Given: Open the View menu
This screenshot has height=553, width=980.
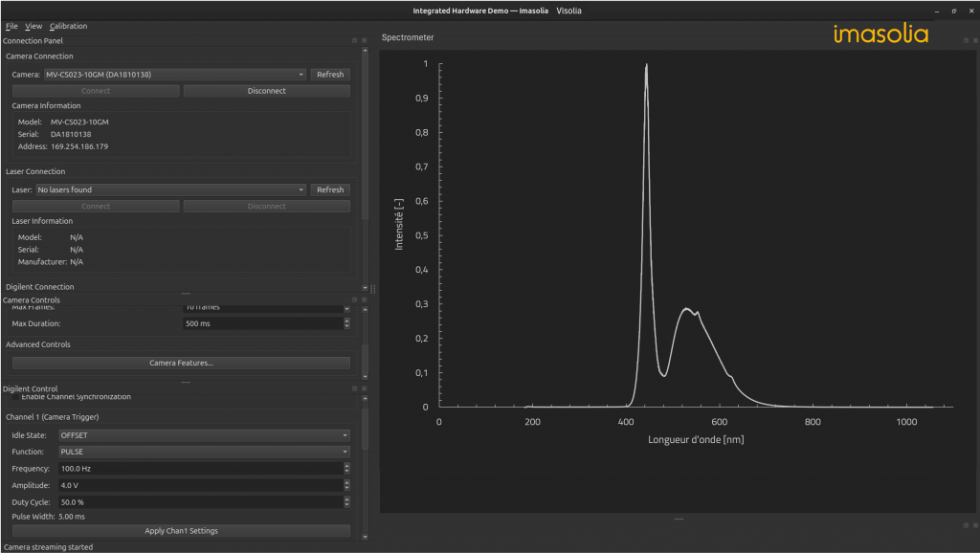Looking at the screenshot, I should pos(33,26).
